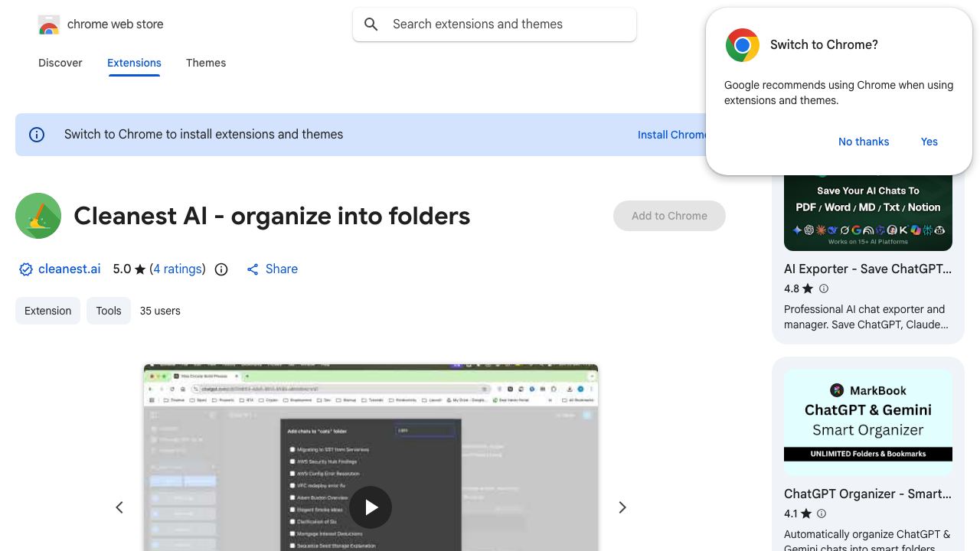This screenshot has height=551, width=980.
Task: Click info icon beside 4.8 rating
Action: [824, 289]
